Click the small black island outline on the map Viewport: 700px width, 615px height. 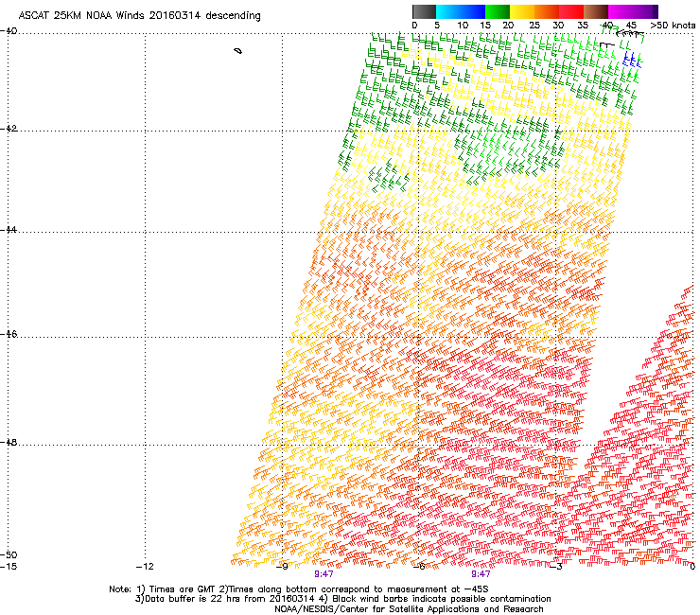point(238,51)
